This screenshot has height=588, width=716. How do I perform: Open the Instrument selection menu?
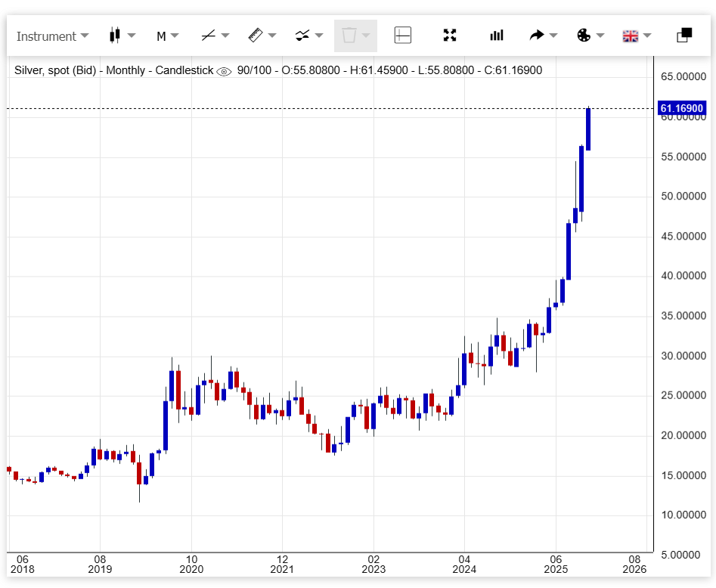(x=51, y=36)
